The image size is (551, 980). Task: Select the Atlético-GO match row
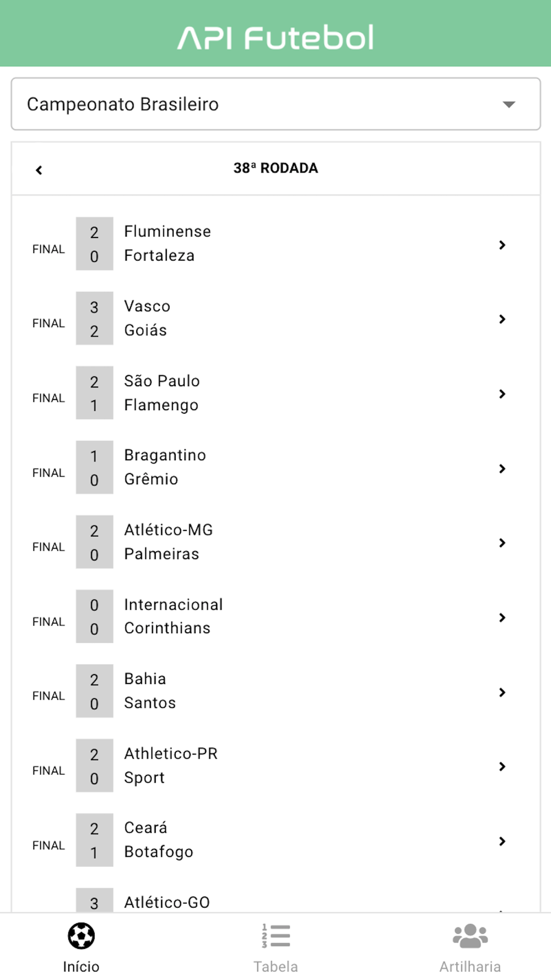click(x=166, y=902)
